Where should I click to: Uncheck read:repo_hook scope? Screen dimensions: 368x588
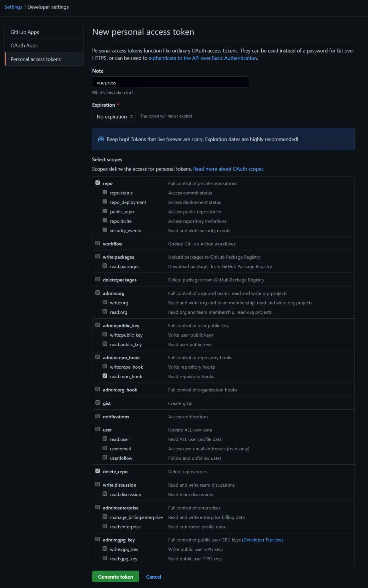[105, 376]
